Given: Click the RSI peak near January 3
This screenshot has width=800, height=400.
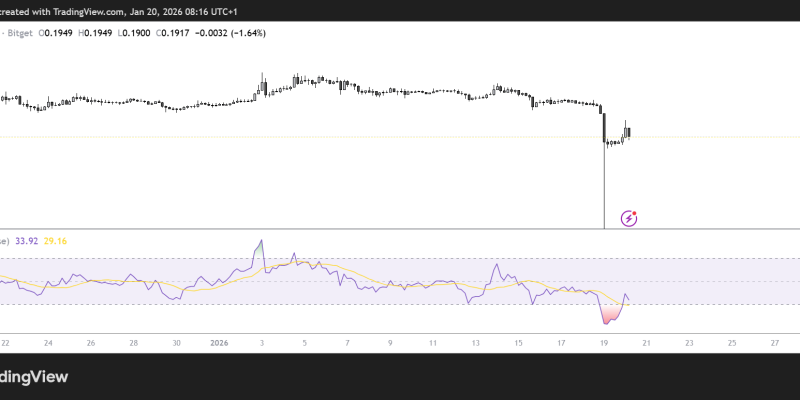Looking at the screenshot, I should tap(261, 241).
